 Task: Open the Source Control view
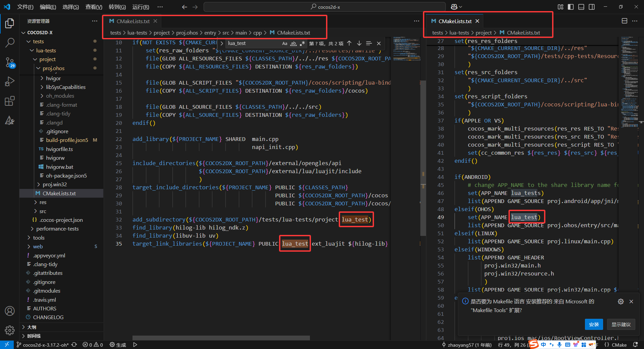[x=10, y=62]
